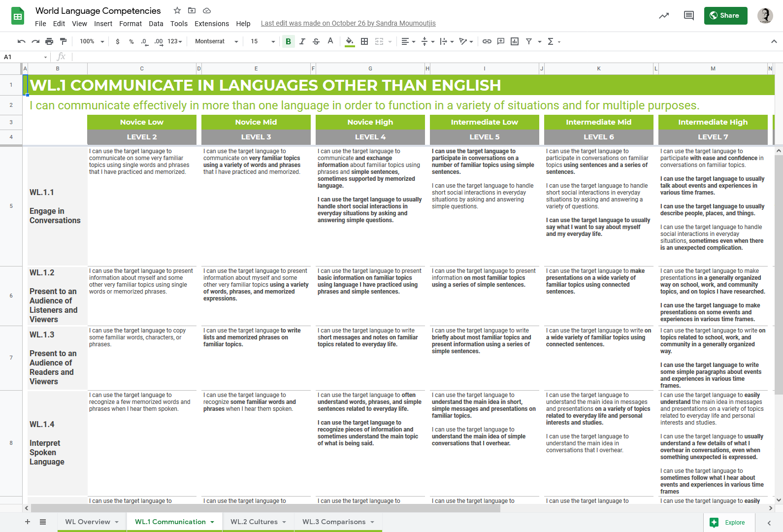Star this spreadsheet document
This screenshot has height=532, width=783.
[177, 10]
